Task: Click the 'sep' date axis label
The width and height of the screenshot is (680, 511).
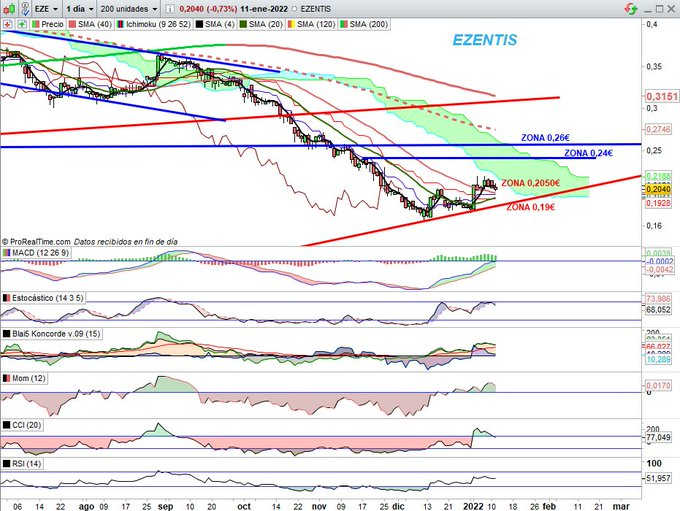Action: [166, 506]
